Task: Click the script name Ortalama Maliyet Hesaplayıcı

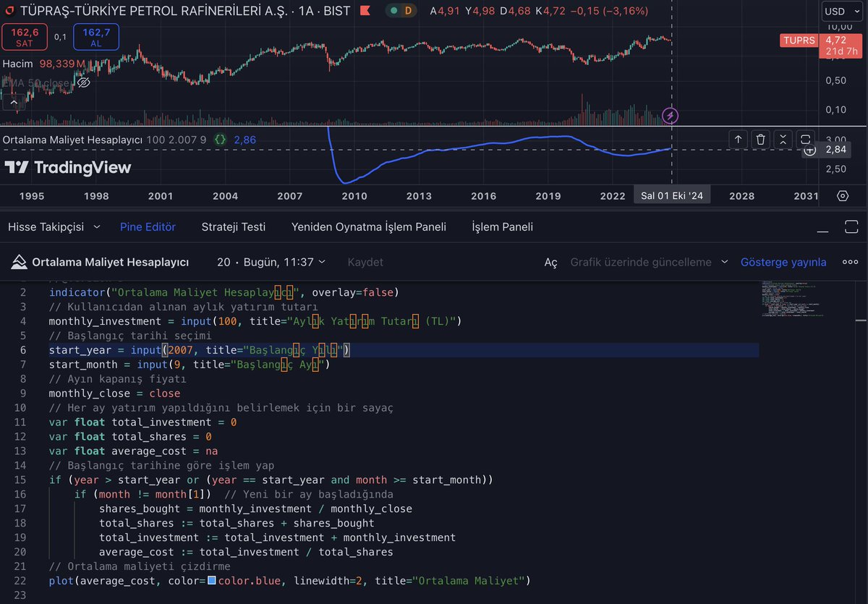Action: [x=111, y=262]
